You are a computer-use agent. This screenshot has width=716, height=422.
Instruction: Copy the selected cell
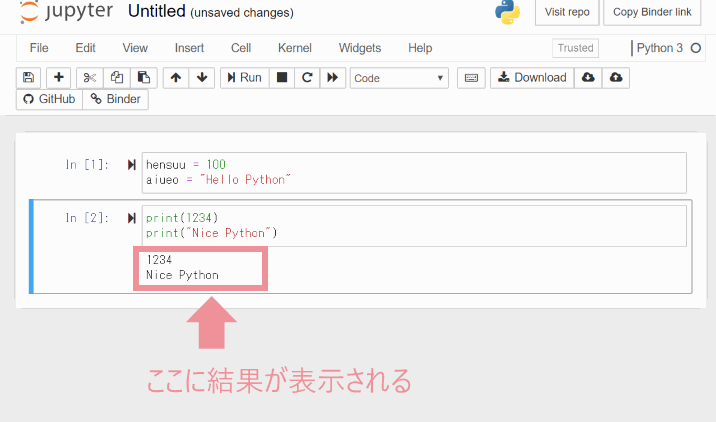[117, 78]
